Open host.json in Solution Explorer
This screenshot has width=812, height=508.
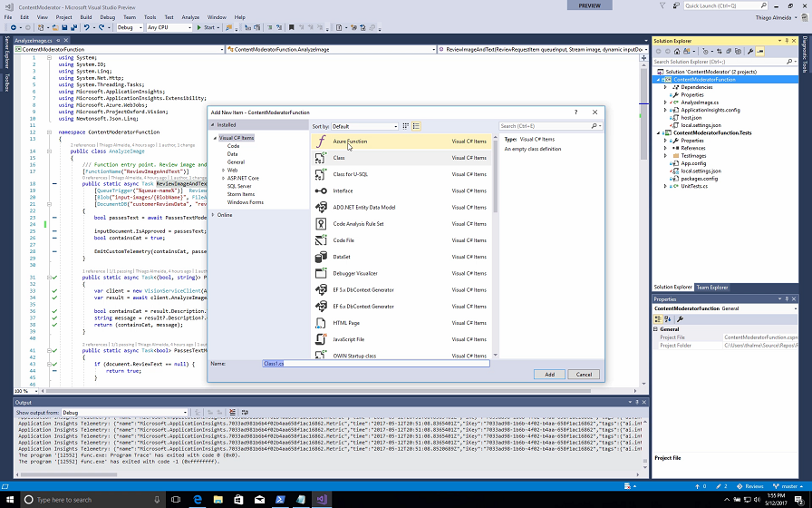tap(691, 118)
